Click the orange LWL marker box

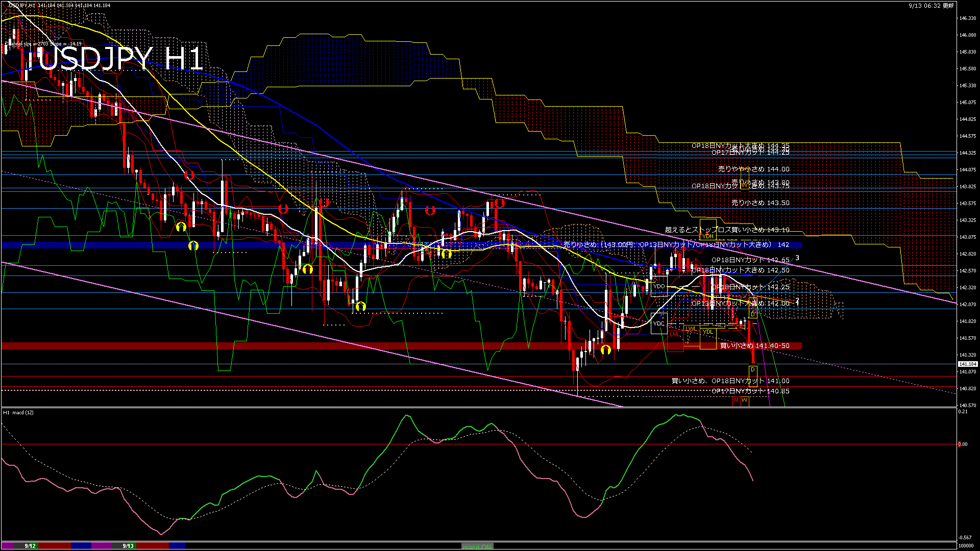click(691, 329)
